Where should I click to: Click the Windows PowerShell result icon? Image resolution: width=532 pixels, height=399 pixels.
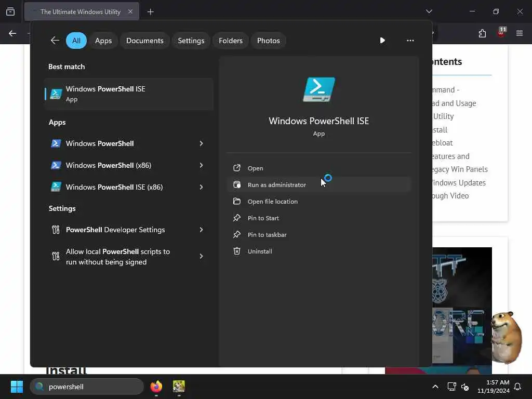pyautogui.click(x=56, y=143)
